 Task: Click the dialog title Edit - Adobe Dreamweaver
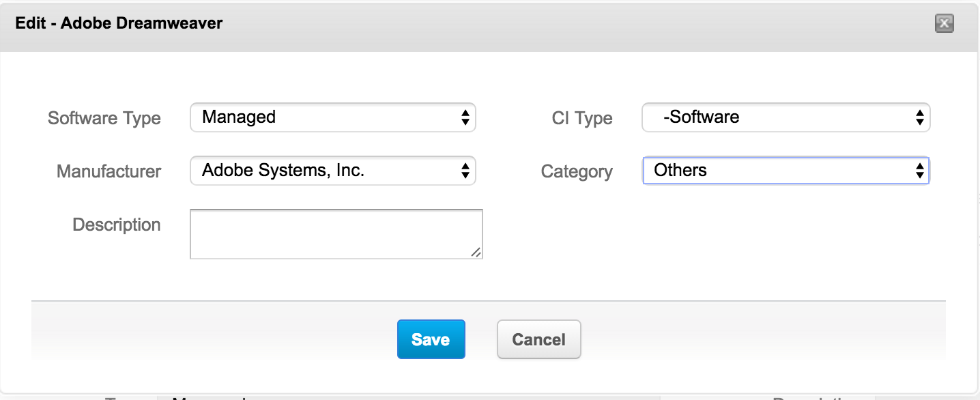(119, 24)
